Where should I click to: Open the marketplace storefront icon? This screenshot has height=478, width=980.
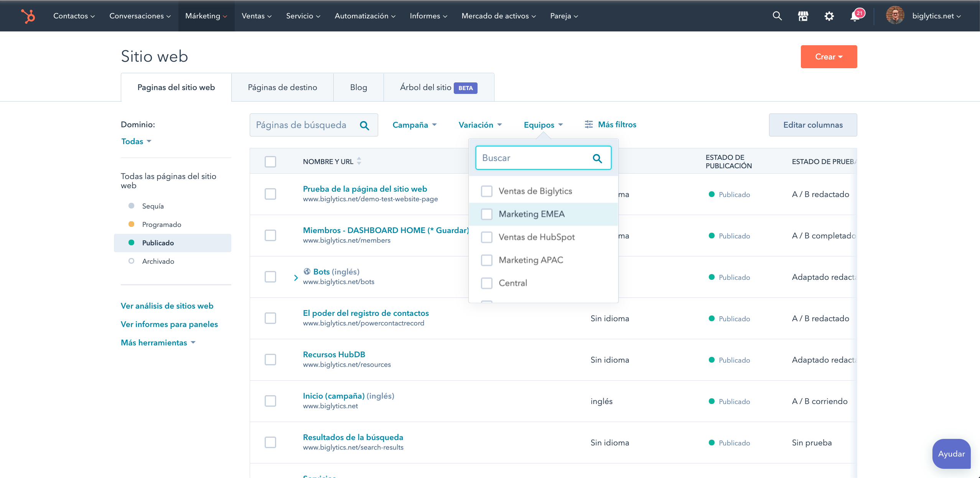pyautogui.click(x=803, y=16)
